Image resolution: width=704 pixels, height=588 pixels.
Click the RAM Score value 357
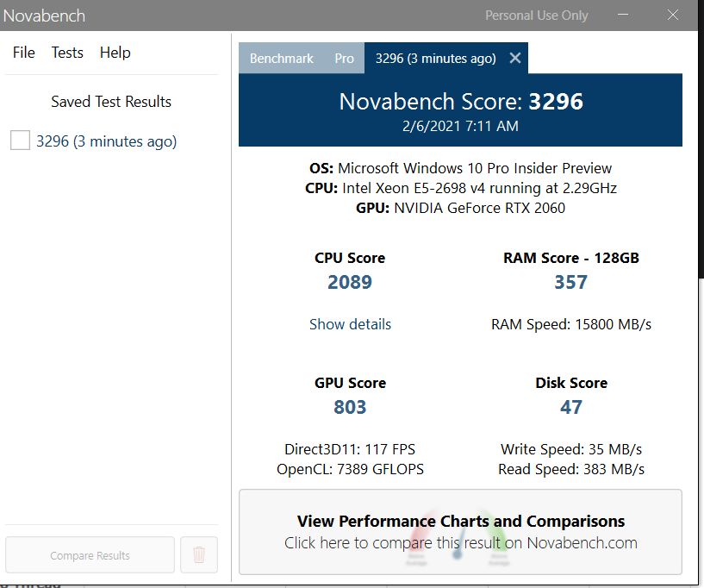pyautogui.click(x=570, y=282)
